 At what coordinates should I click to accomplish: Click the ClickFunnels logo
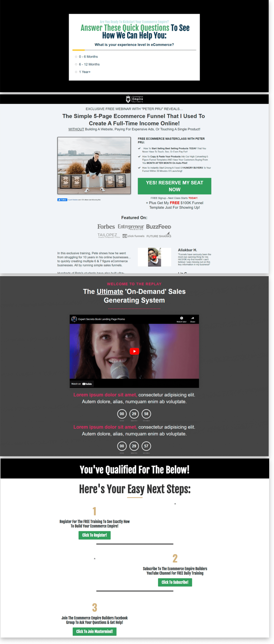[133, 236]
